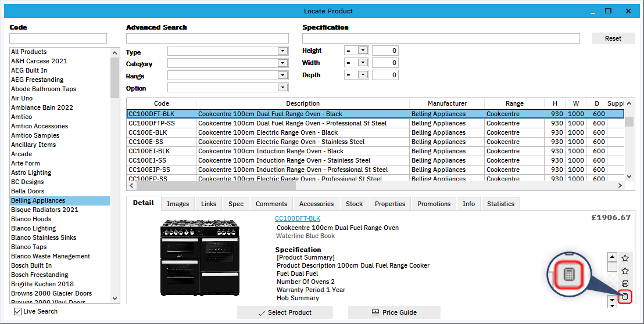
Task: Click the Depth value field
Action: (x=385, y=75)
